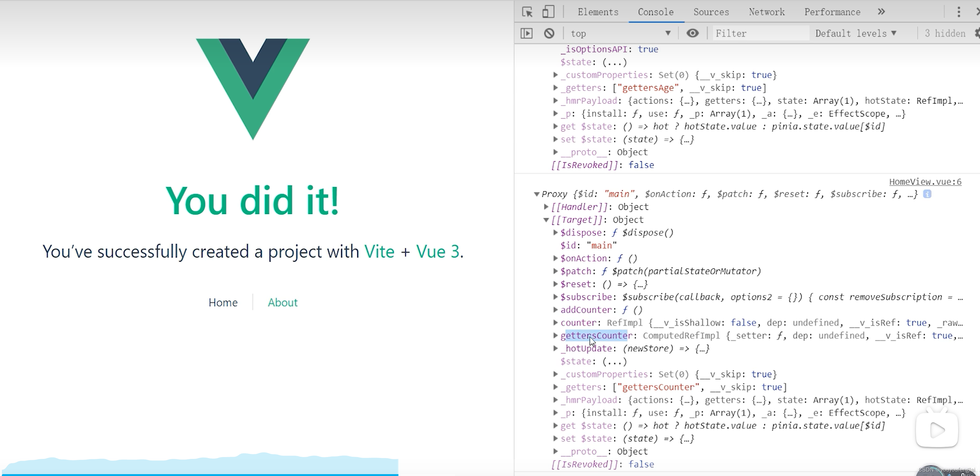Open the Network tab
This screenshot has height=476, width=980.
coord(767,12)
